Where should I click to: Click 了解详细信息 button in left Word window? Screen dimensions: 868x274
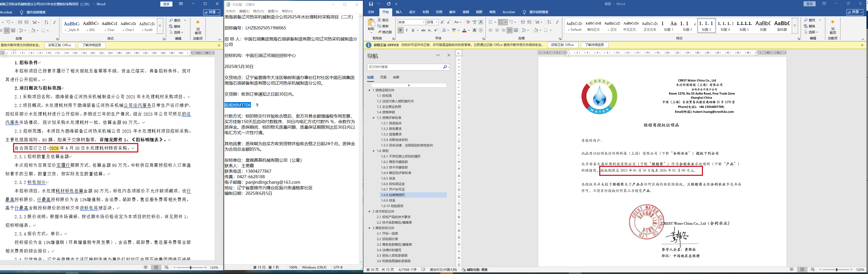pyautogui.click(x=92, y=45)
